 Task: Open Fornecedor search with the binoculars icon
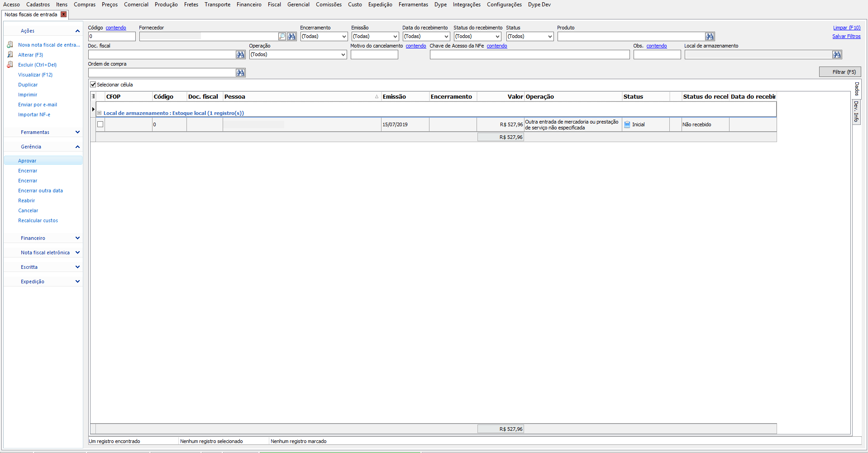click(x=292, y=36)
